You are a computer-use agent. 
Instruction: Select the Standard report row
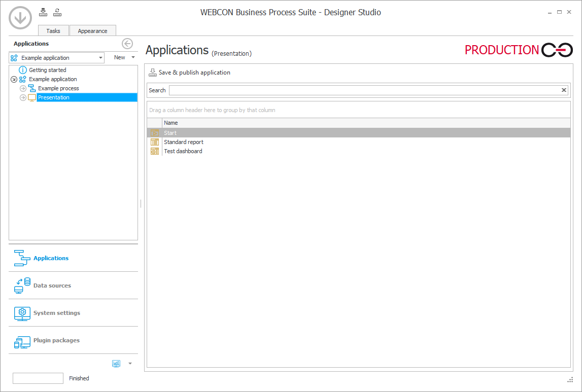[359, 142]
